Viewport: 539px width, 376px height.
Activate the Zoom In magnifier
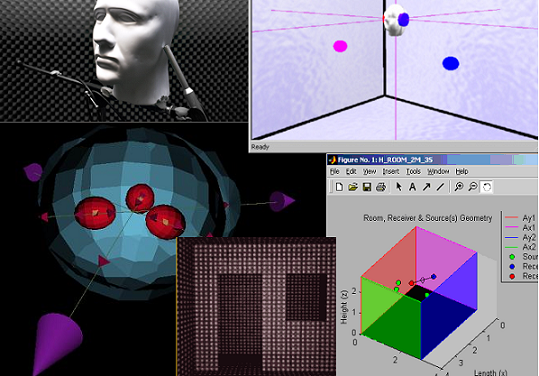pyautogui.click(x=459, y=187)
